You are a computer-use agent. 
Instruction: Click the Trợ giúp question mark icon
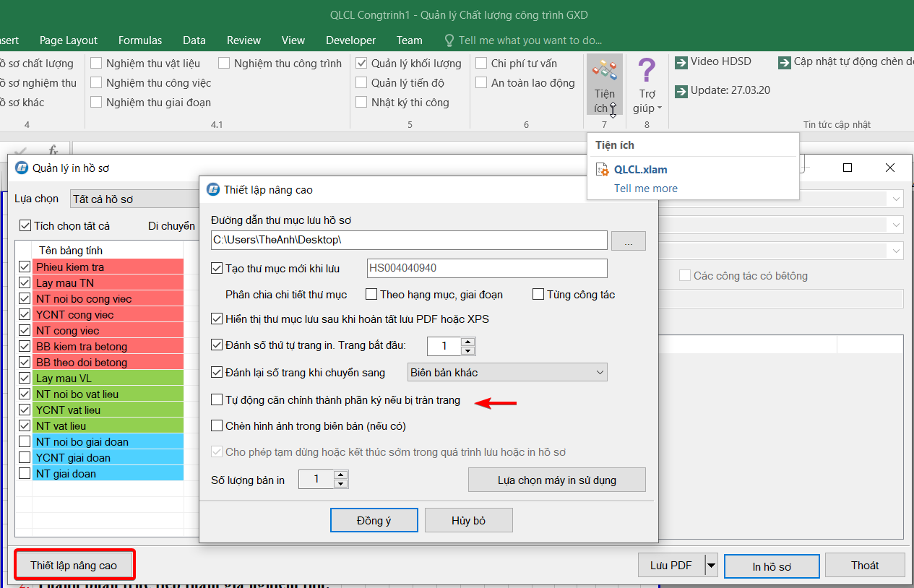coord(647,71)
